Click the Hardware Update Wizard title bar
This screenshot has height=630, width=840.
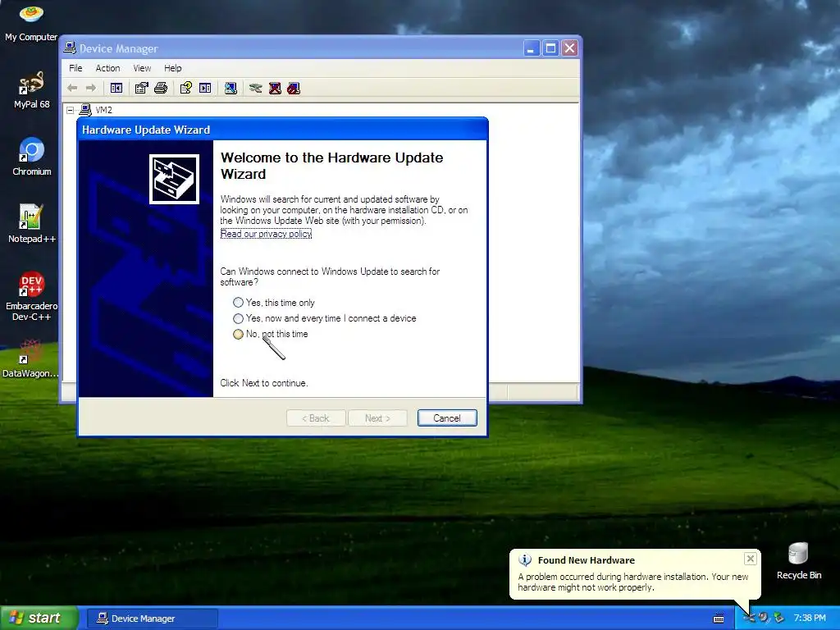282,130
